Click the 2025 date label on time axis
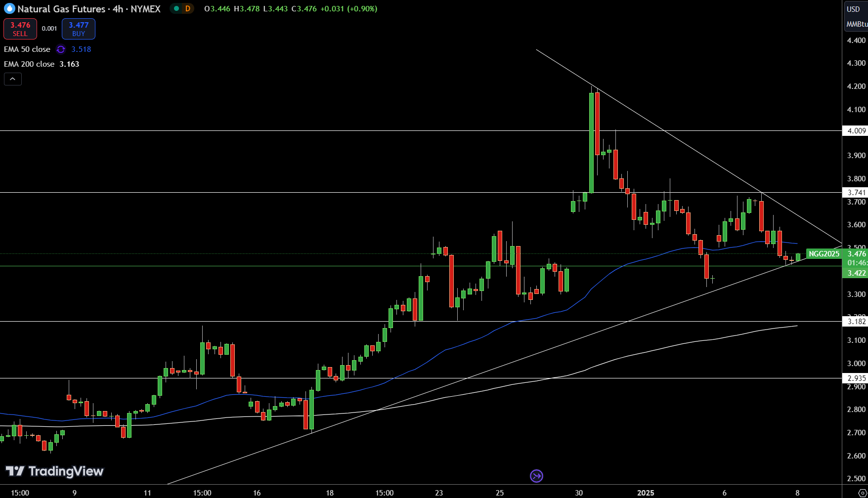This screenshot has width=868, height=498. pyautogui.click(x=646, y=493)
